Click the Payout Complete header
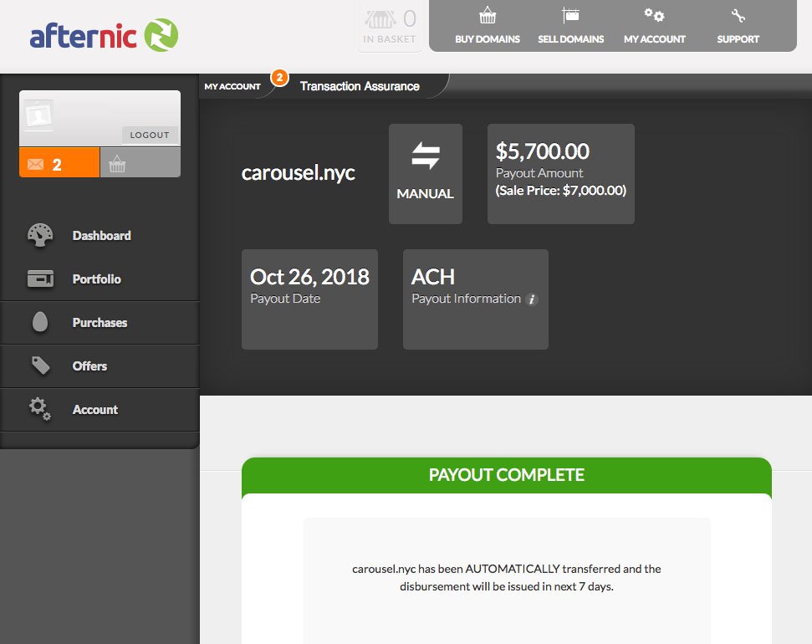 pyautogui.click(x=507, y=475)
